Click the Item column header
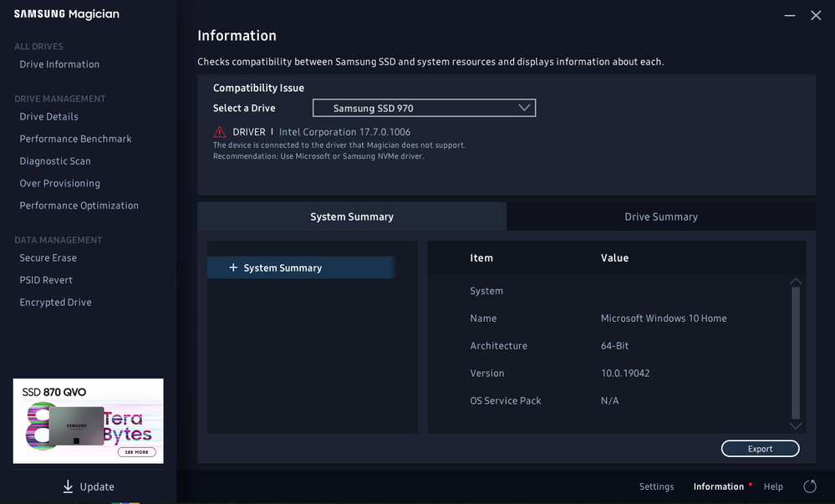This screenshot has height=504, width=835. click(x=481, y=258)
